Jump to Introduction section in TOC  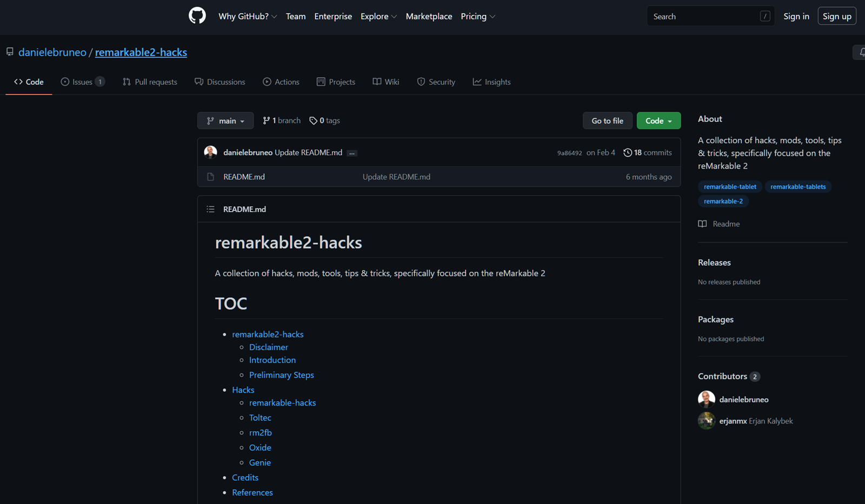pos(272,360)
